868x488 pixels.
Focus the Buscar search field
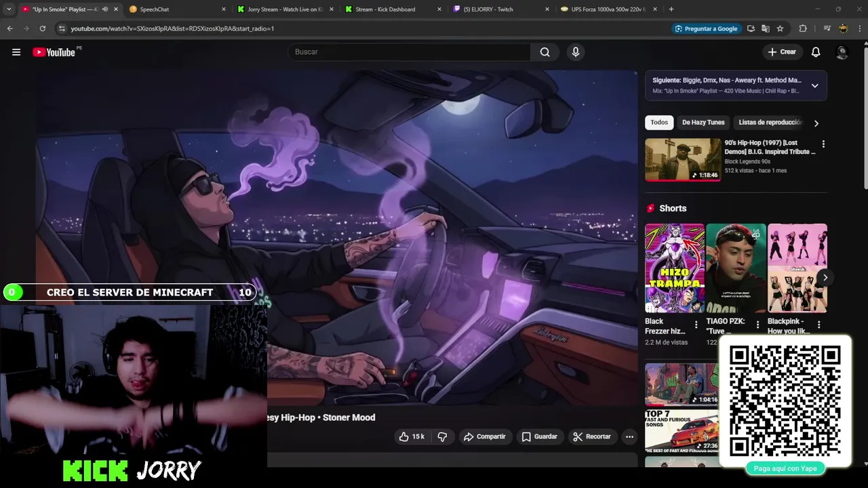coord(410,52)
